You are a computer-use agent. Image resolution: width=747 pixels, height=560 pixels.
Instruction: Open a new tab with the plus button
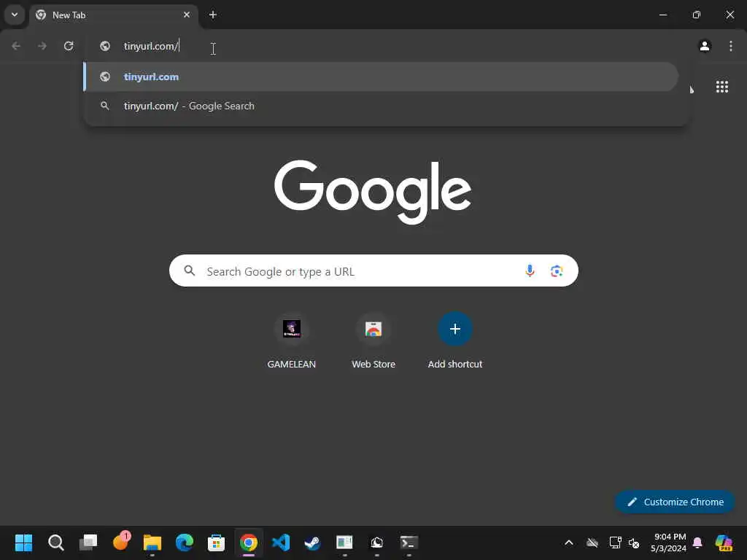213,15
